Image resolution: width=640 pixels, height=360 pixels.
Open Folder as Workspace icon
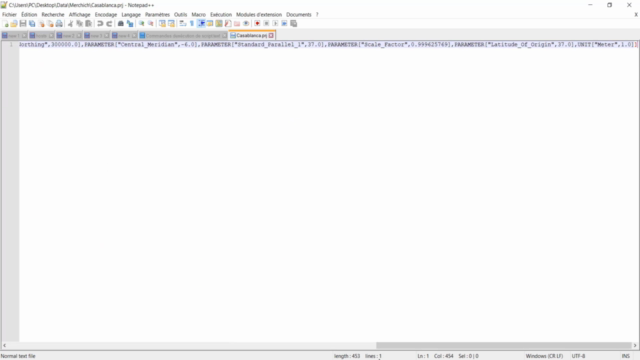tap(237, 24)
